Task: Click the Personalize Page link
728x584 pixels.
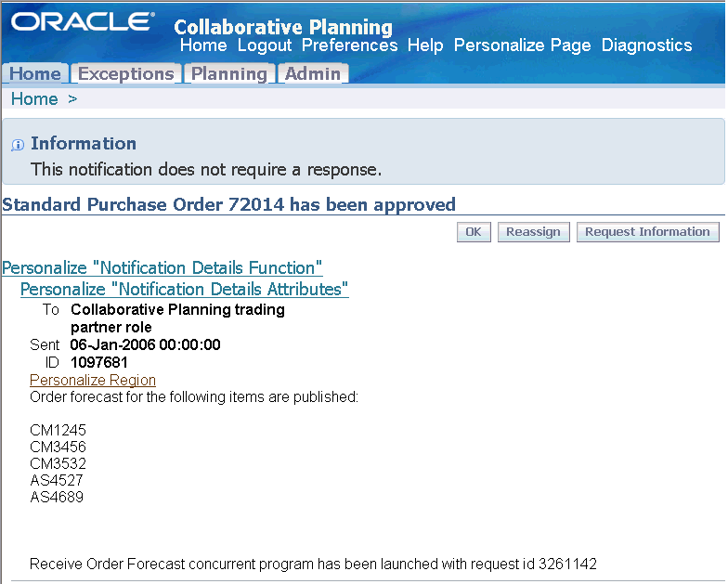Action: [x=522, y=45]
